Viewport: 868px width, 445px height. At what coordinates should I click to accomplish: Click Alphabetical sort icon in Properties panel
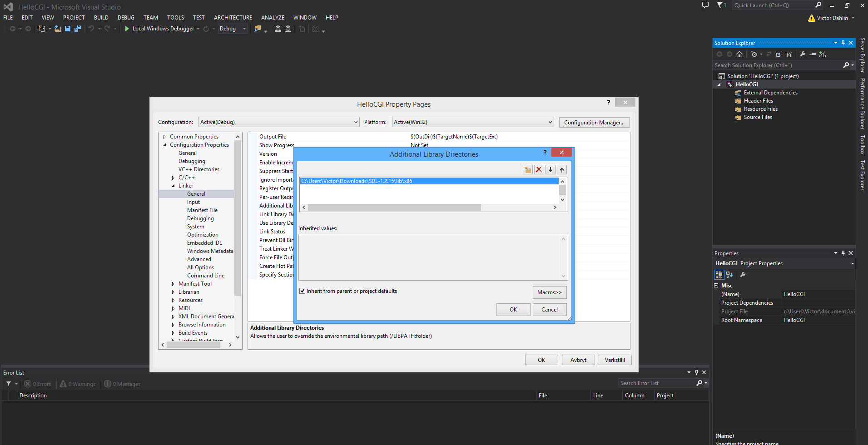point(729,275)
